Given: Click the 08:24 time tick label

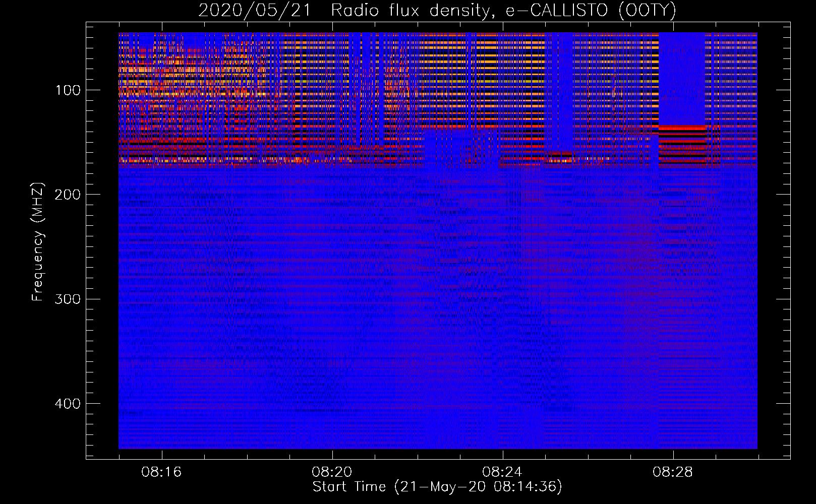Looking at the screenshot, I should point(502,472).
